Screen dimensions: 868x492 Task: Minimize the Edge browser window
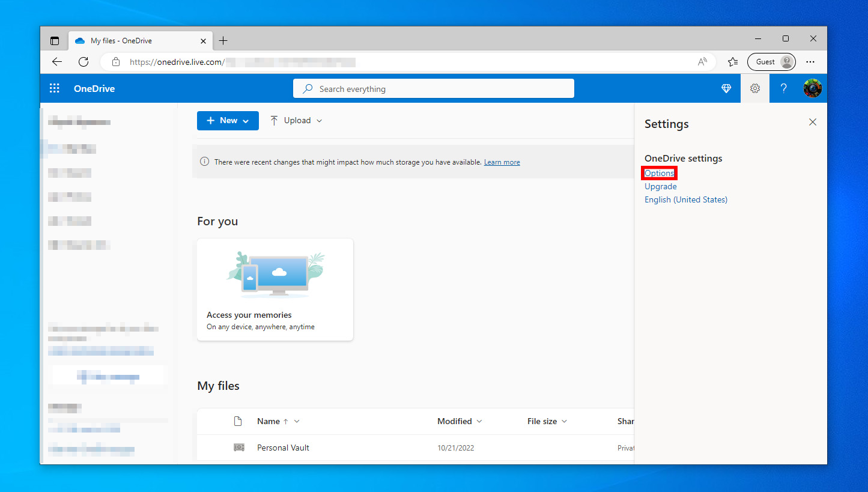pyautogui.click(x=758, y=38)
